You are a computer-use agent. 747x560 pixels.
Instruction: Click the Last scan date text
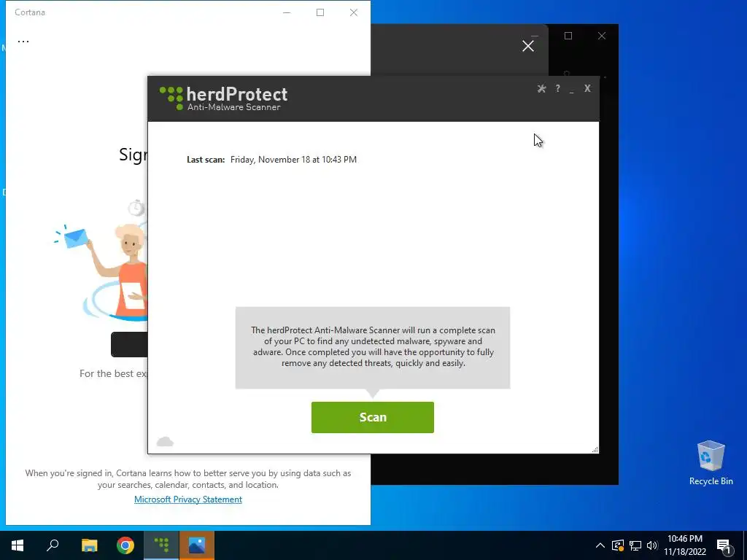pos(293,160)
